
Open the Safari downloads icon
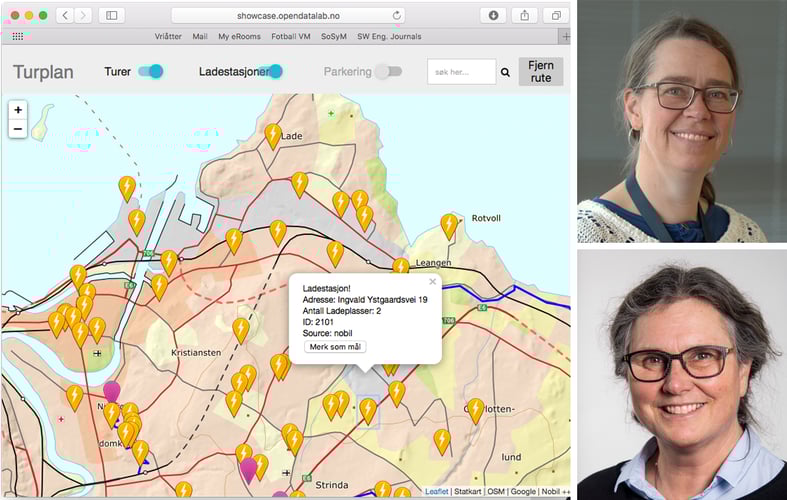click(492, 15)
